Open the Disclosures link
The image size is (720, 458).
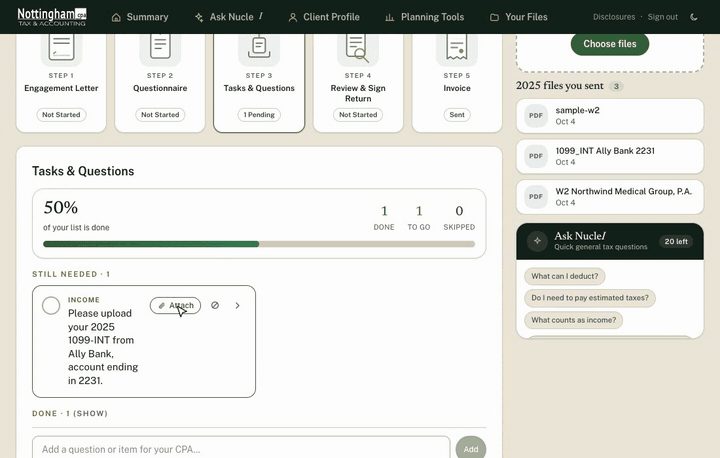coord(614,17)
